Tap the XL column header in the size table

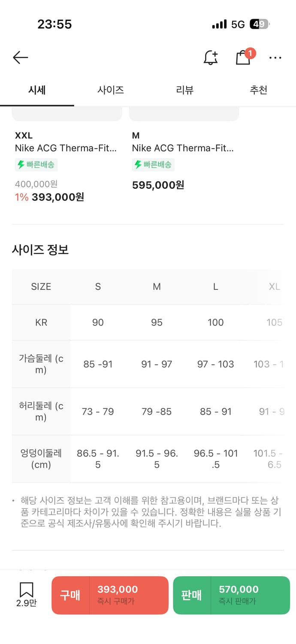pos(274,287)
